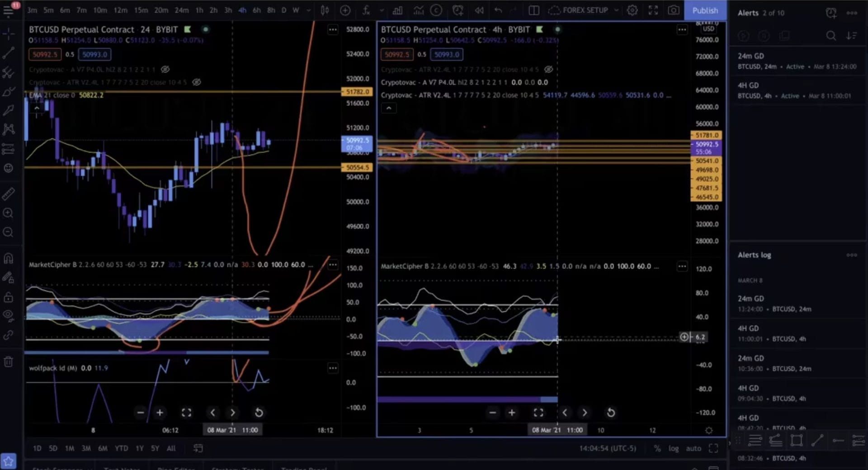Click the Publish button

tap(705, 10)
